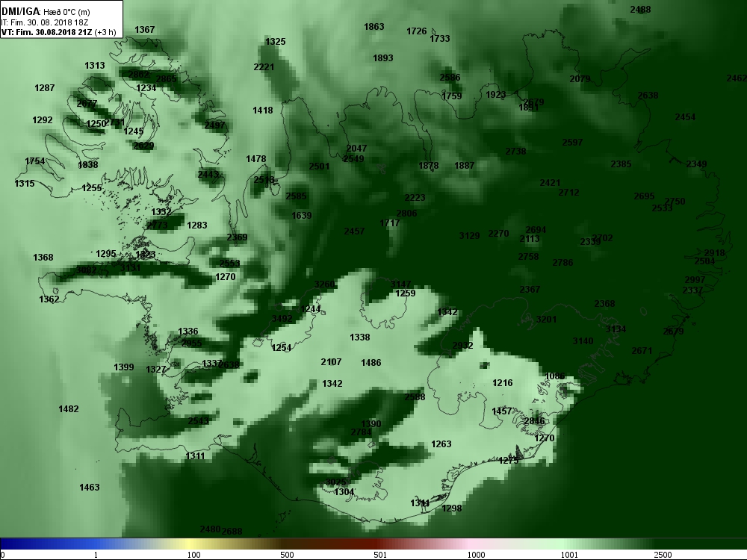747x560 pixels.
Task: Select the 1482 value over the ocean
Action: [69, 409]
